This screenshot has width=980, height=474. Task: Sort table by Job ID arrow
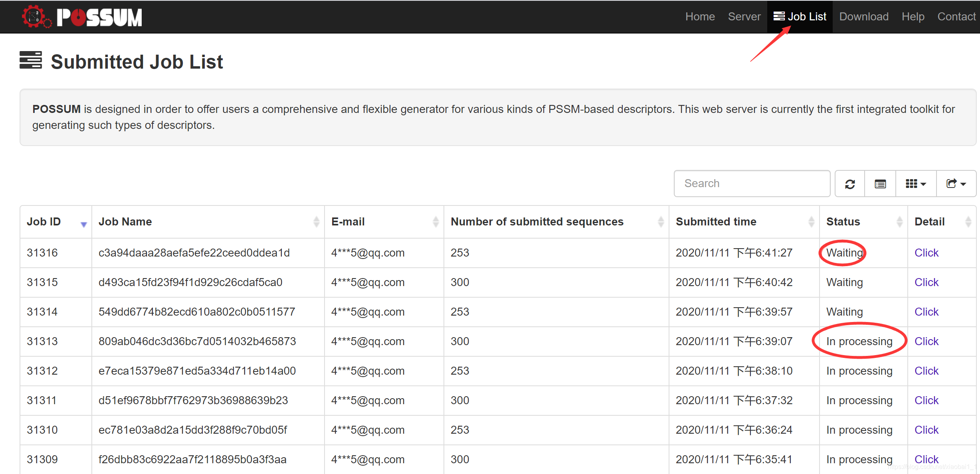[83, 224]
